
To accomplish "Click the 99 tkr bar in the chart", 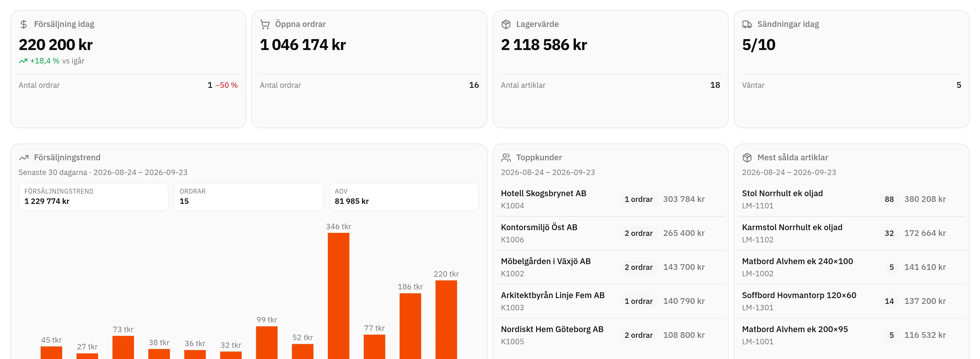I will coord(266,342).
